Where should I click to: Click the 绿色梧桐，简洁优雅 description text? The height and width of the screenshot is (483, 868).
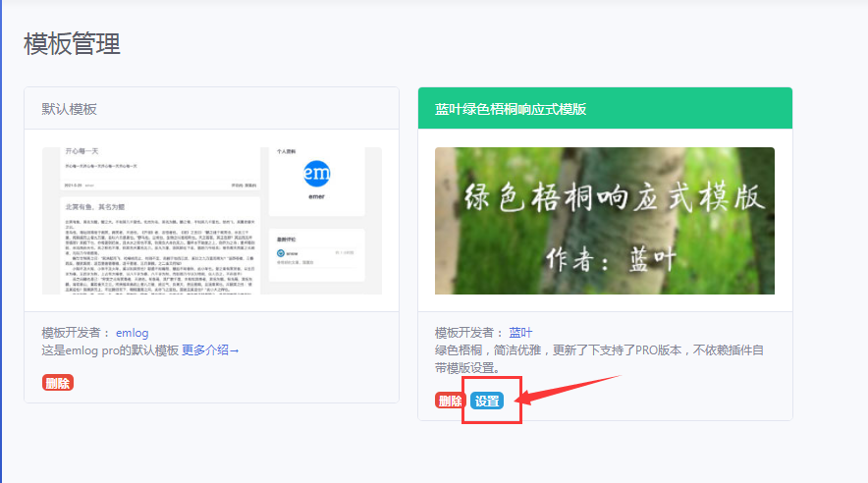(599, 358)
